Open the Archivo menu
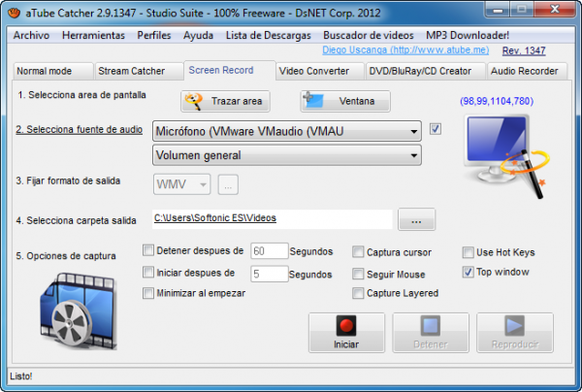 point(31,35)
